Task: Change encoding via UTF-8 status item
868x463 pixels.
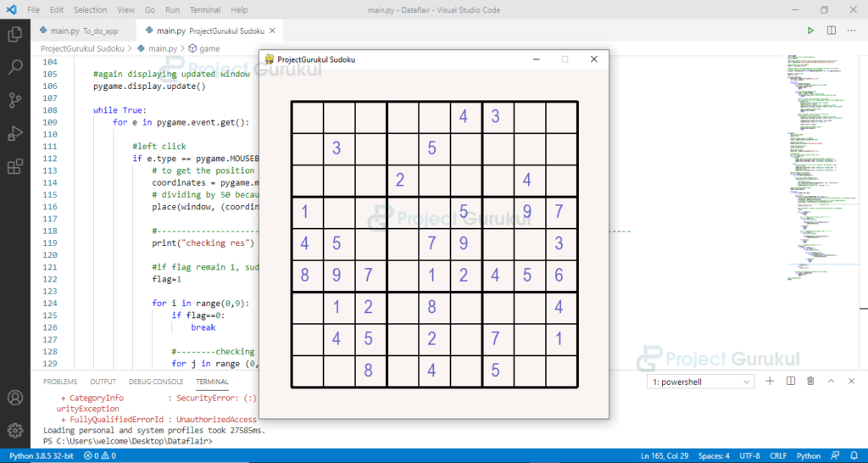Action: coord(749,456)
